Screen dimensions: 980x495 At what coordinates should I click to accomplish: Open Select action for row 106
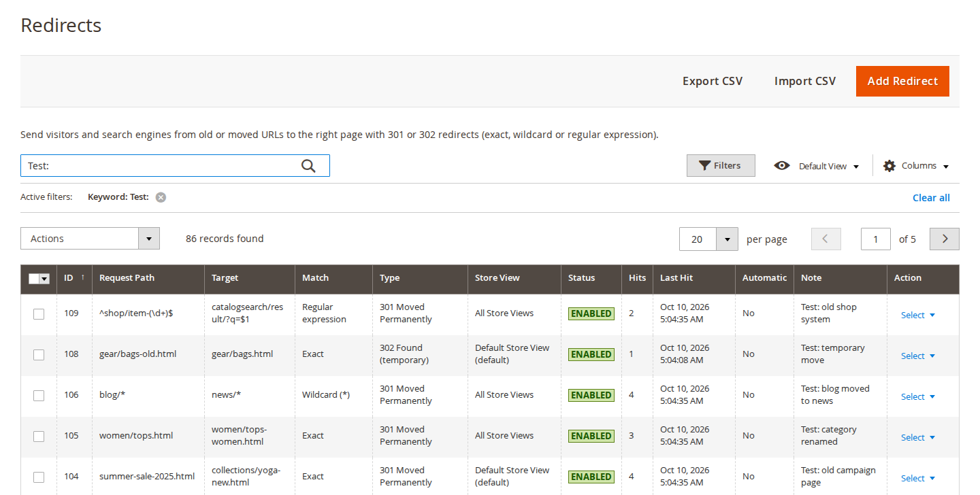click(917, 396)
